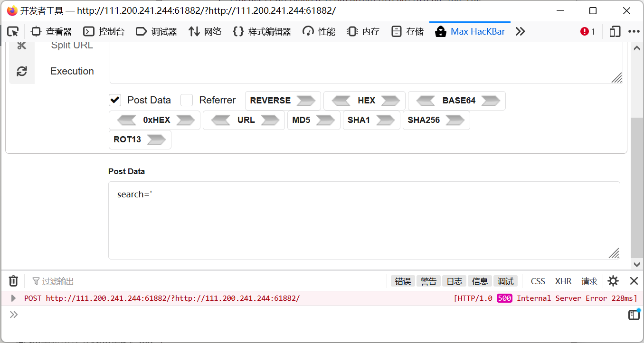Click the MD5 hash button
Screen dimensions: 644x343
314,120
